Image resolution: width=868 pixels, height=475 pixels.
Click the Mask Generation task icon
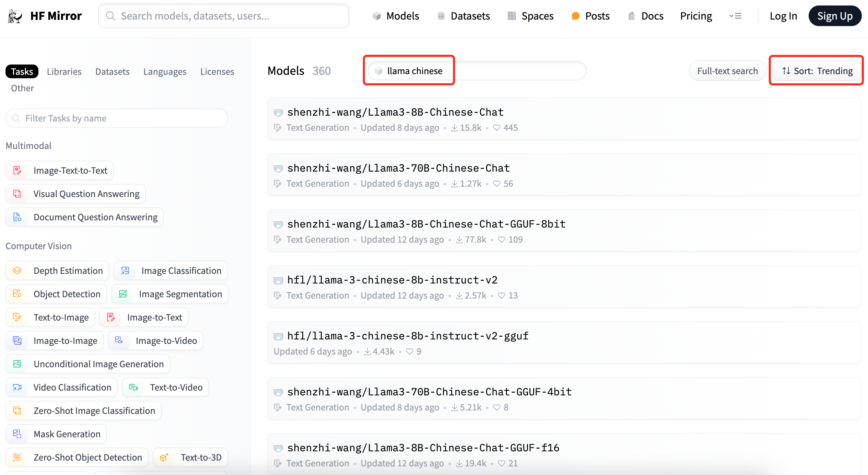tap(17, 433)
